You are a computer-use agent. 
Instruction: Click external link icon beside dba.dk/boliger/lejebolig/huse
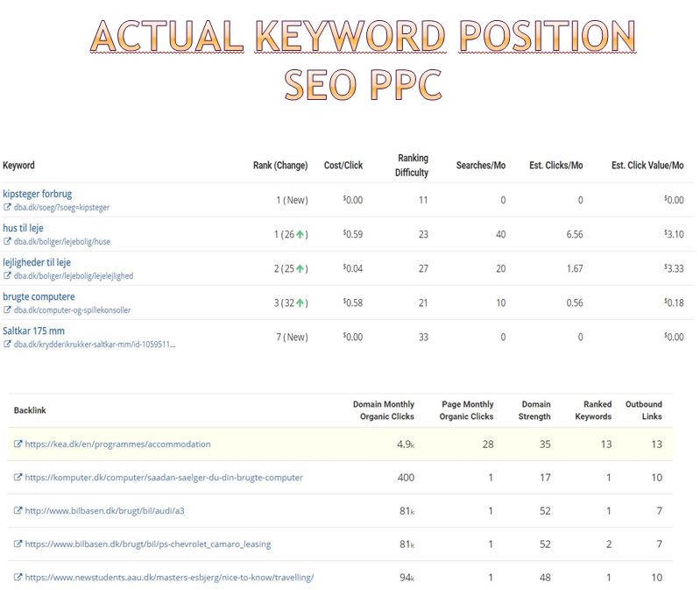point(7,242)
